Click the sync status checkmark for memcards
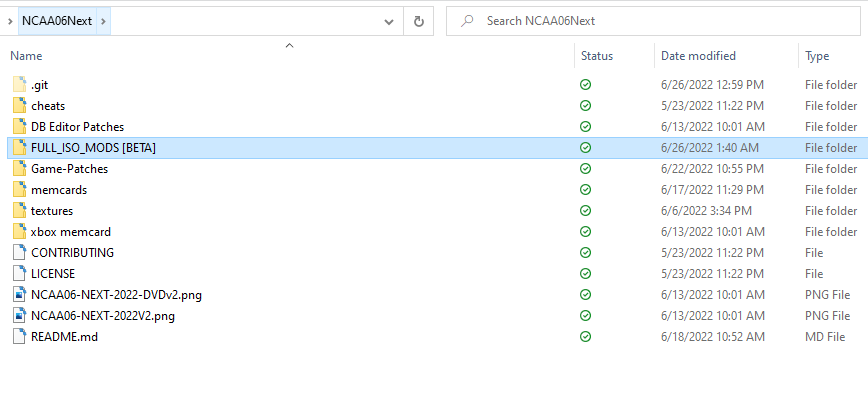Viewport: 868px width, 418px height. (585, 190)
